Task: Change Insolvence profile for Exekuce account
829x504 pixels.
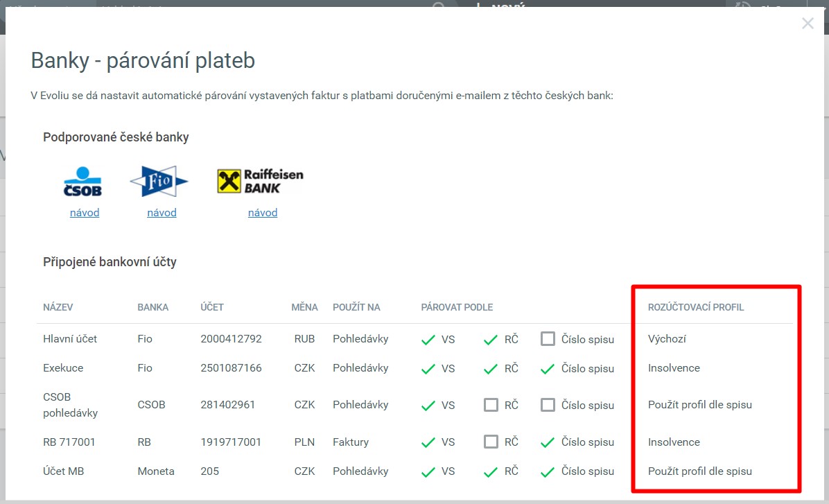Action: [x=674, y=368]
